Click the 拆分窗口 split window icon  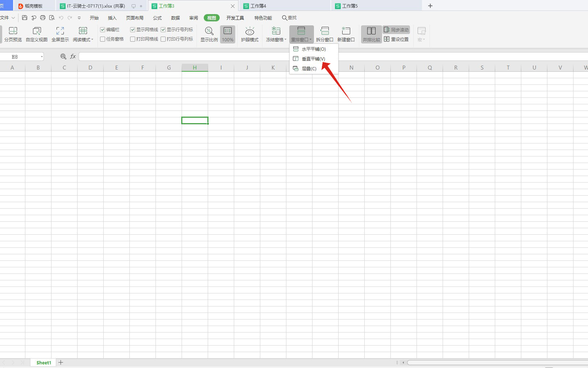324,34
